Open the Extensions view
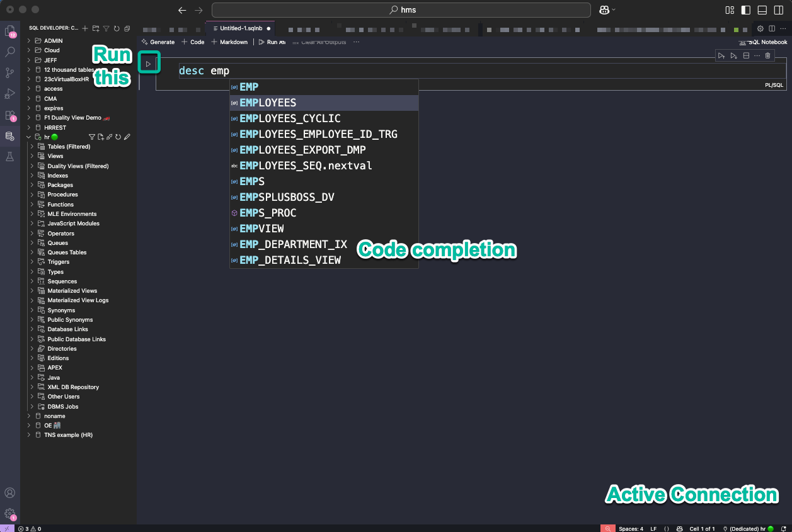 point(9,115)
